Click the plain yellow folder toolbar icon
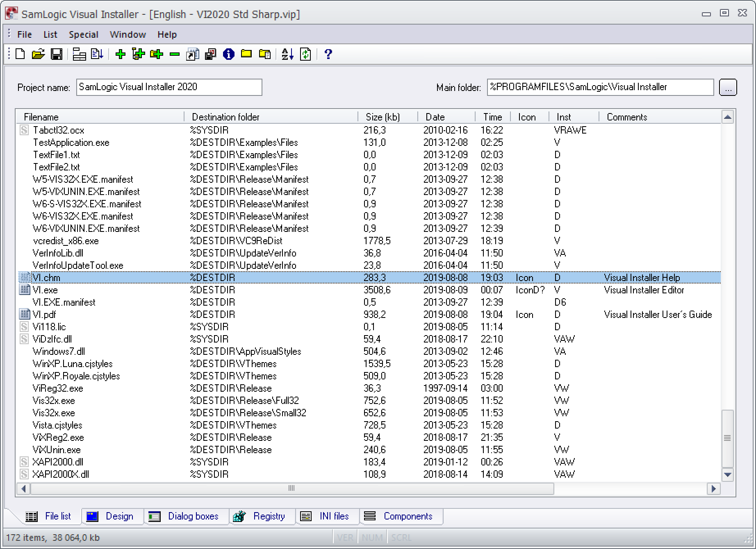The width and height of the screenshot is (756, 549). [246, 54]
